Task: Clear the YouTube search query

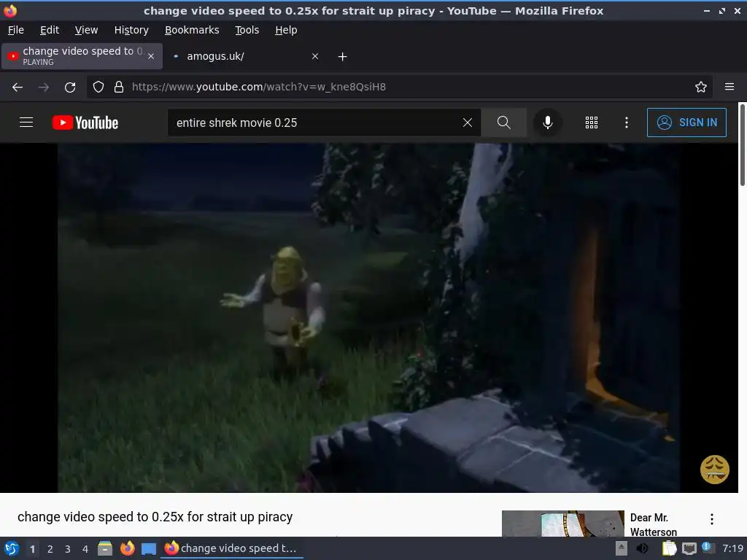Action: click(x=468, y=122)
